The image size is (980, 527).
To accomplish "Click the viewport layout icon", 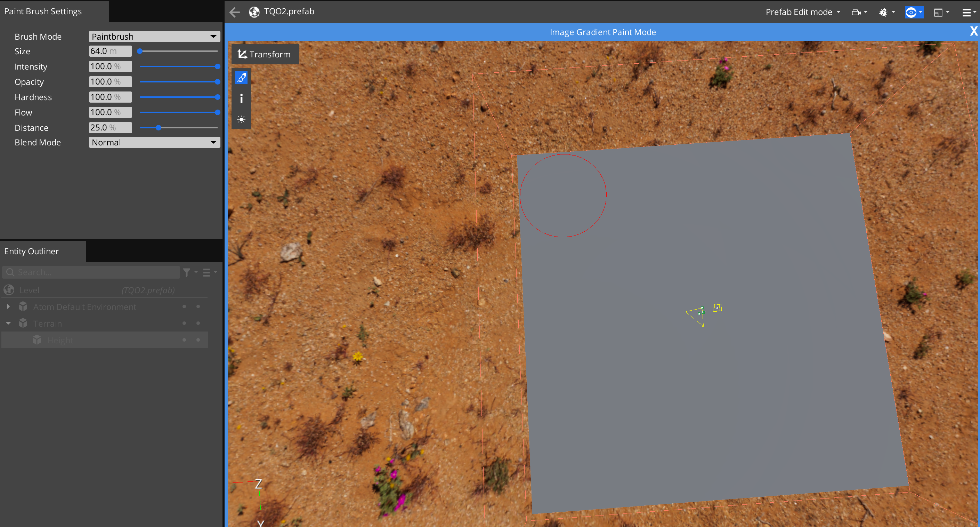I will 938,12.
